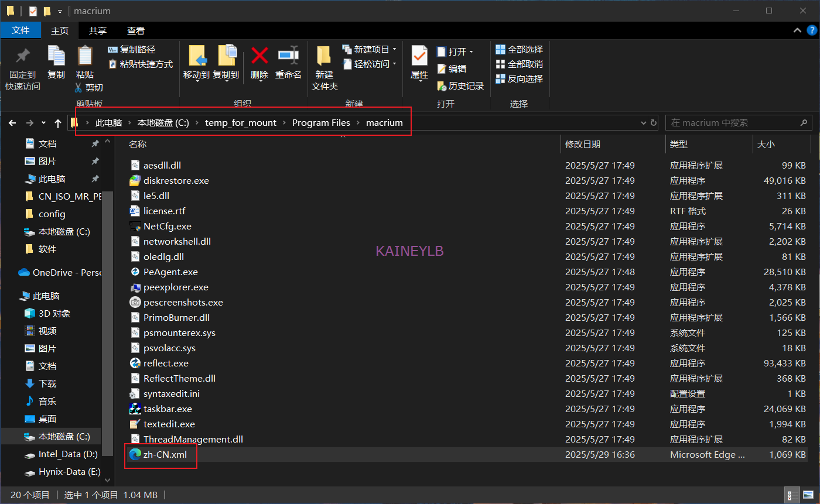820x504 pixels.
Task: Switch to the Details view icon
Action: pos(791,495)
